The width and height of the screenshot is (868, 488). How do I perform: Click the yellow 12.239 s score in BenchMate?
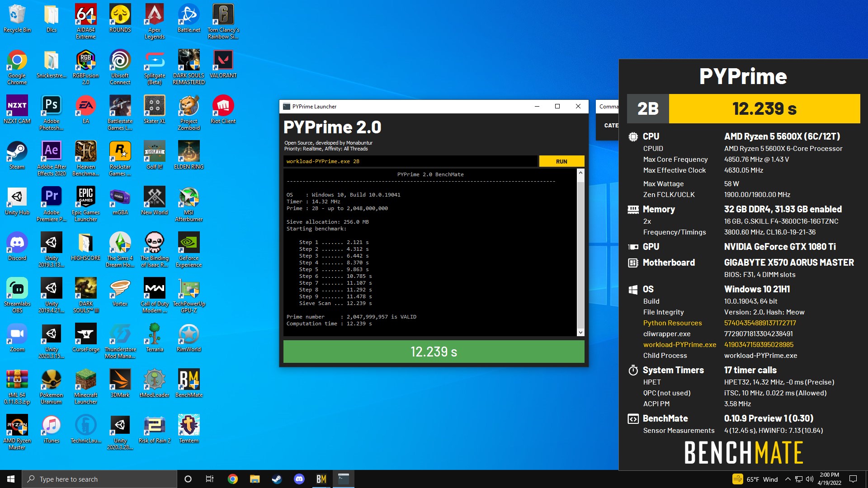click(764, 108)
